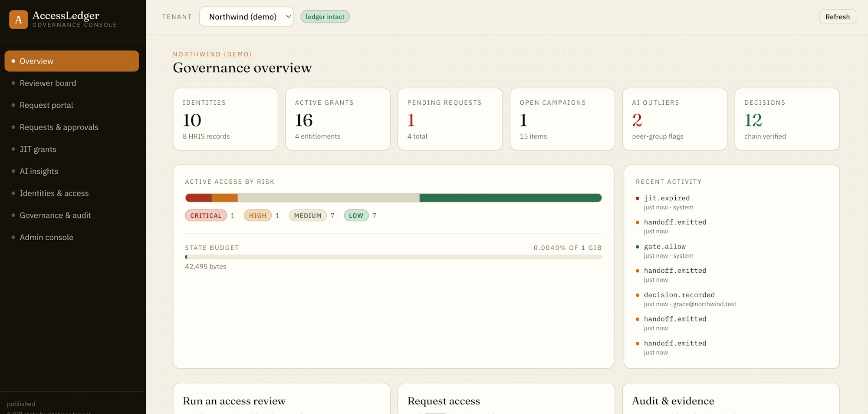Open the Pending Requests card
868x414 pixels.
pyautogui.click(x=450, y=119)
